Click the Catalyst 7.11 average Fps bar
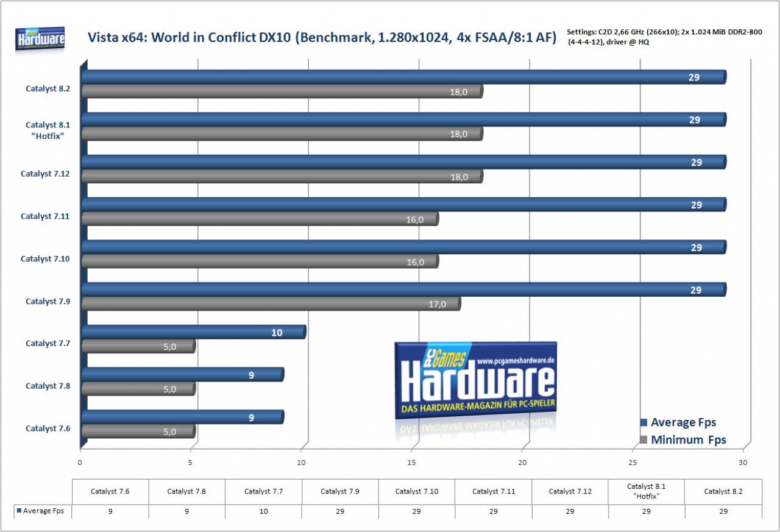Image resolution: width=780 pixels, height=532 pixels. (404, 205)
